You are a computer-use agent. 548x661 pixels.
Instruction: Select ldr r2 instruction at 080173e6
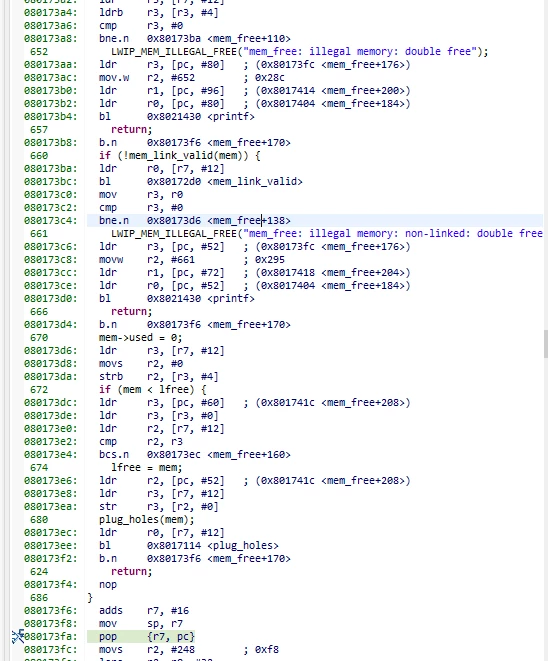(x=255, y=481)
